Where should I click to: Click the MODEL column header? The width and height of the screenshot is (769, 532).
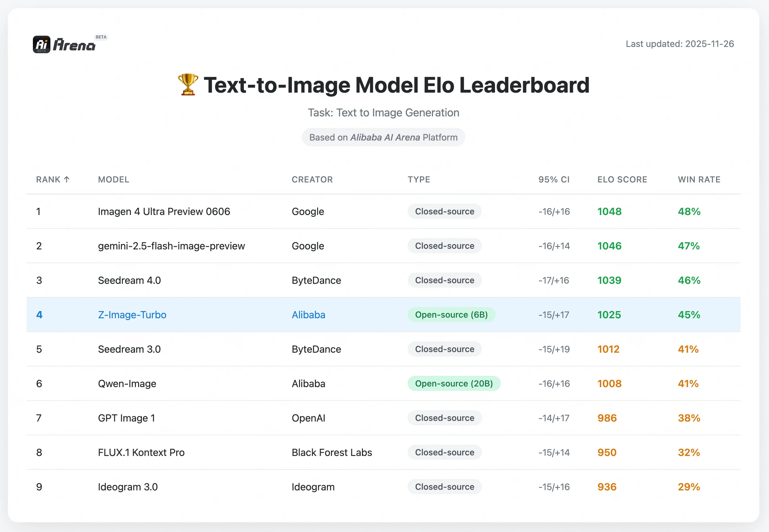click(113, 179)
